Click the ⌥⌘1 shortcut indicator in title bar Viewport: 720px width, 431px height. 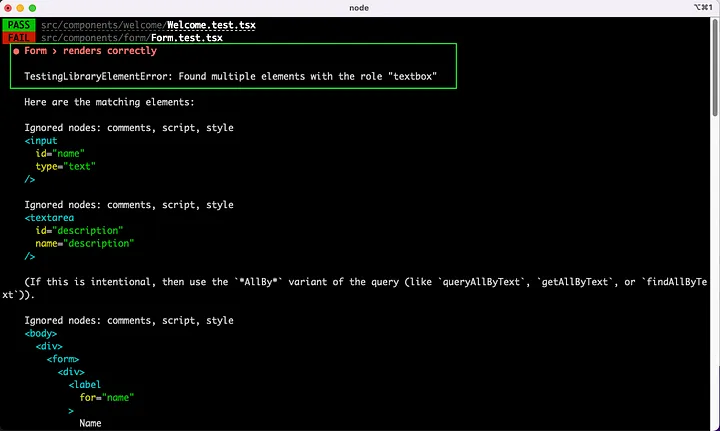click(703, 7)
